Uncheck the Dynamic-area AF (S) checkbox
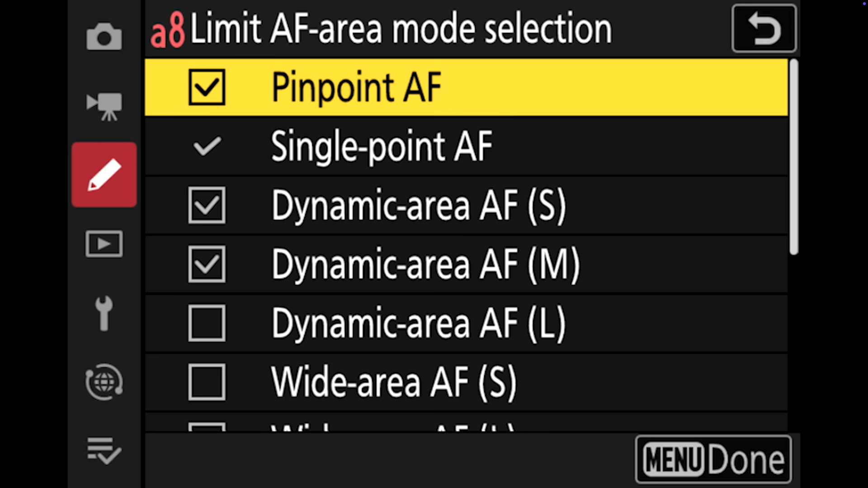The height and width of the screenshot is (488, 868). coord(207,206)
